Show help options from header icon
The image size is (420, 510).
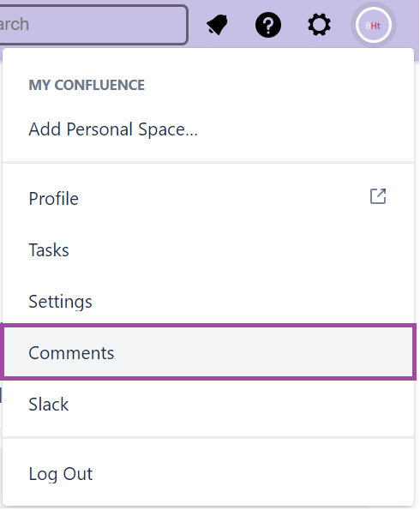tap(268, 25)
